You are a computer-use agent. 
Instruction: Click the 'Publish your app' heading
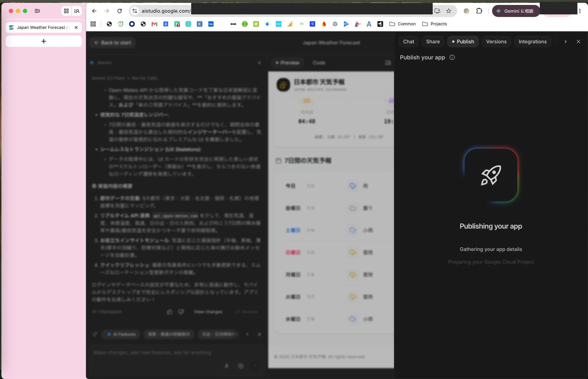[x=422, y=57]
